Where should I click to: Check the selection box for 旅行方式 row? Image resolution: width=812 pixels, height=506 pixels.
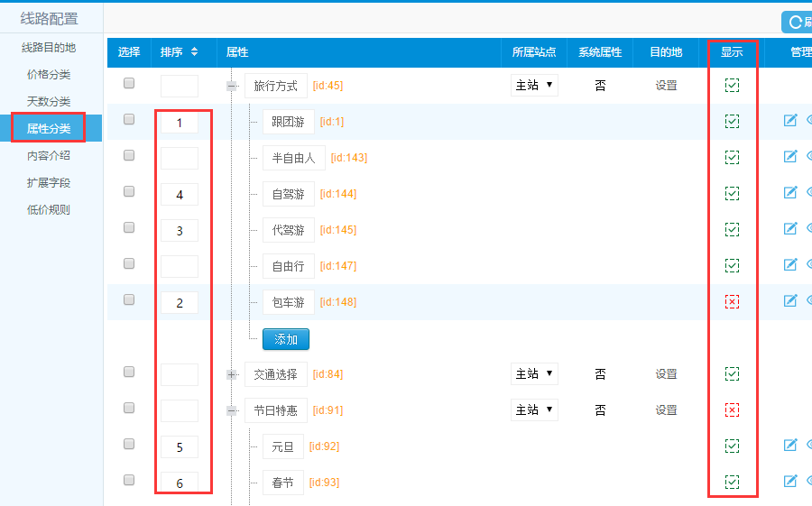[x=129, y=83]
